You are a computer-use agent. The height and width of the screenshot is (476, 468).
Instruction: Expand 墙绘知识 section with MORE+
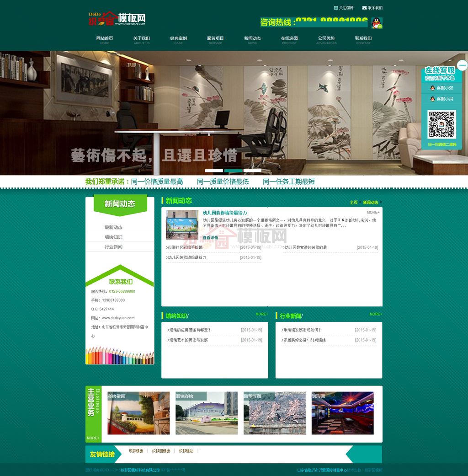(261, 314)
